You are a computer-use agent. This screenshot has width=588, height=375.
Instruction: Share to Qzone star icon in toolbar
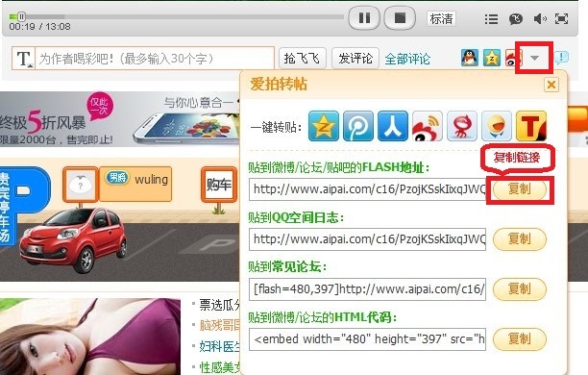click(492, 58)
